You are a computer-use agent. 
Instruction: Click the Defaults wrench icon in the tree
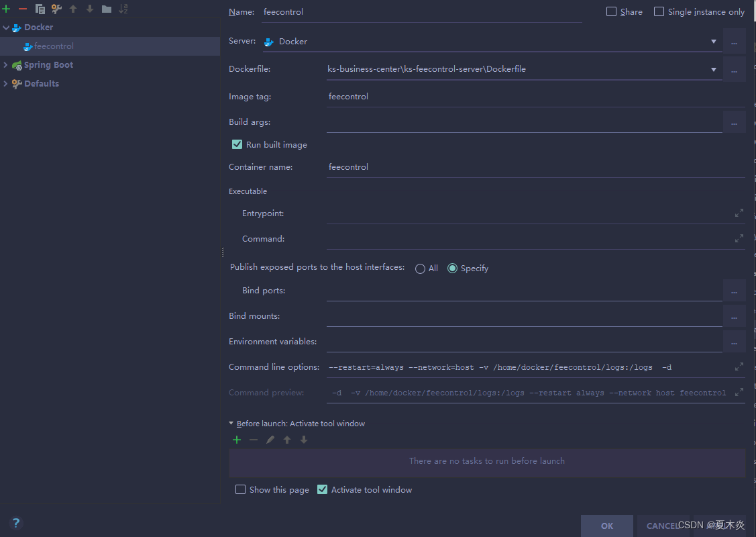17,84
